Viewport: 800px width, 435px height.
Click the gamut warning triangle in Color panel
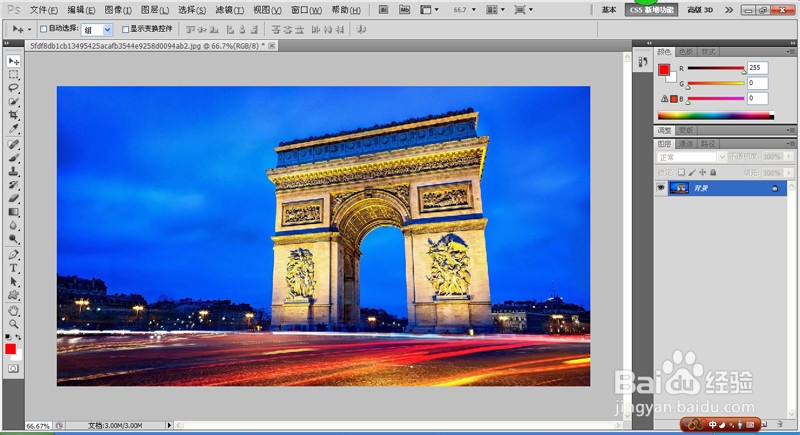pyautogui.click(x=664, y=98)
